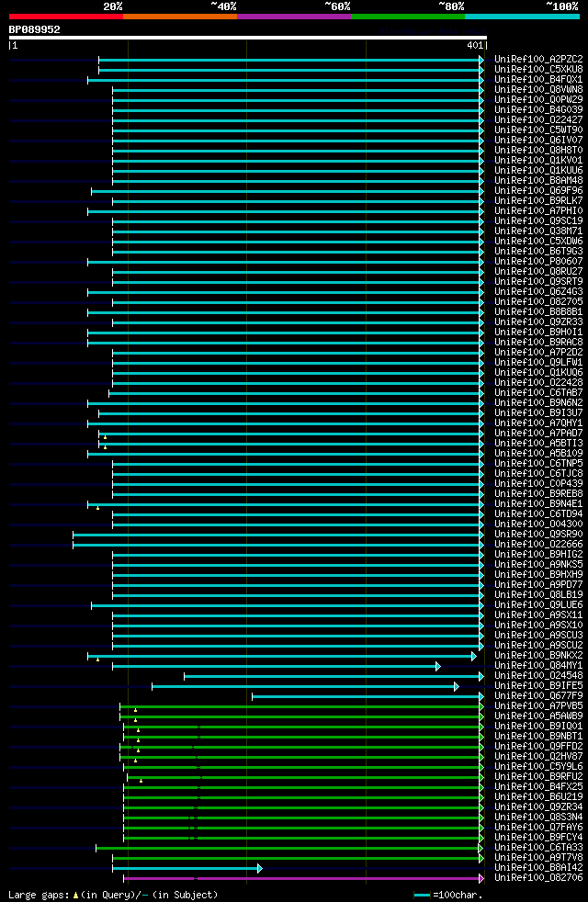Click the "=100char." scale legend
Screen dimensions: 588x902
point(448,895)
